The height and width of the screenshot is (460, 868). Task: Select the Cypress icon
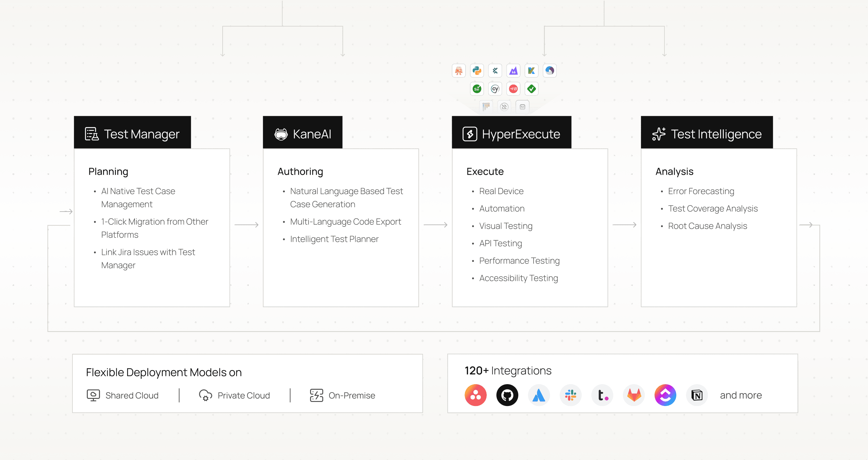click(x=495, y=89)
